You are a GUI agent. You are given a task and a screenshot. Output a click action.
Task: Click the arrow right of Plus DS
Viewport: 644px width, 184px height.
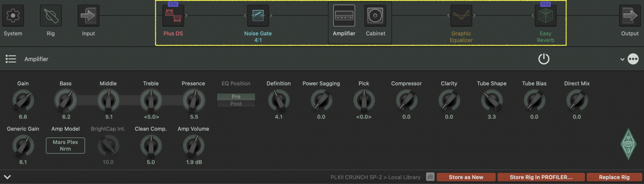[186, 15]
